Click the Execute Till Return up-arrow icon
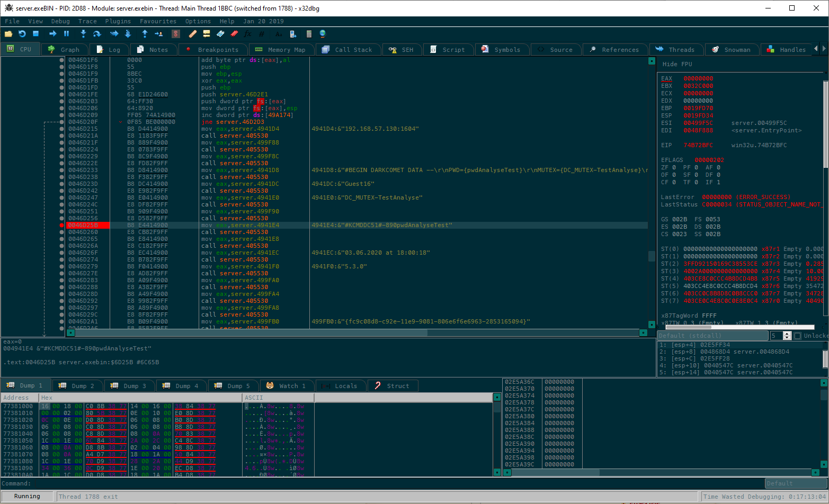Screen dimensions: 829x504 pos(145,33)
